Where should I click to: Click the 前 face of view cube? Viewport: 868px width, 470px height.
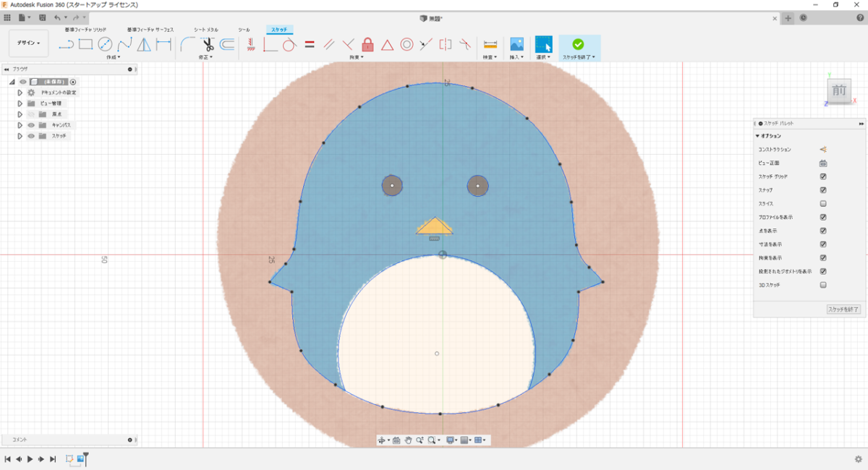[839, 90]
